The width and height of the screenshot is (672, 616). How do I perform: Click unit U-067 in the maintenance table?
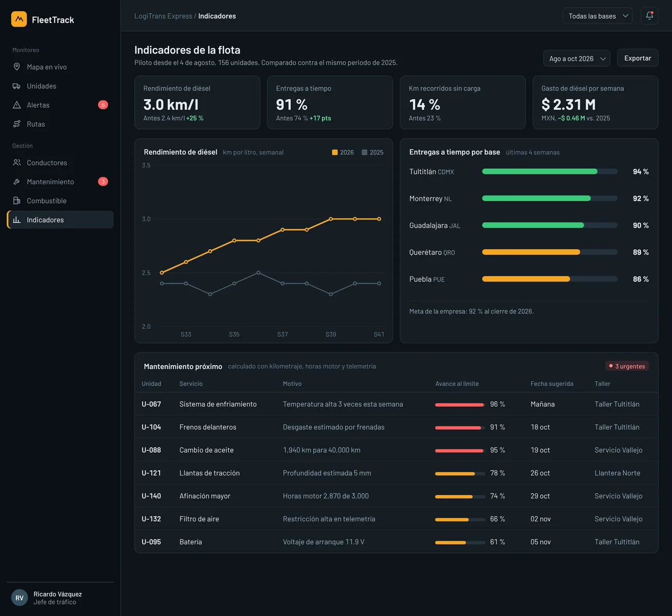[151, 404]
